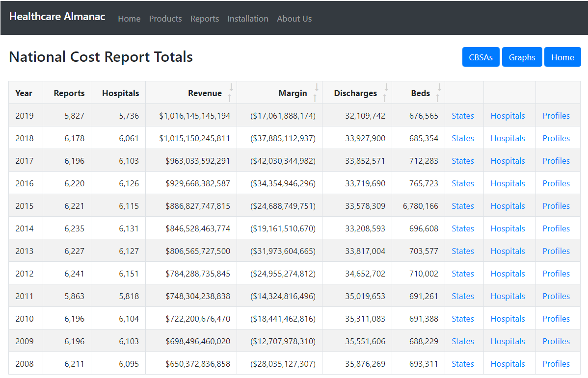Open Hospitals link for 2011
588x378 pixels.
(508, 296)
